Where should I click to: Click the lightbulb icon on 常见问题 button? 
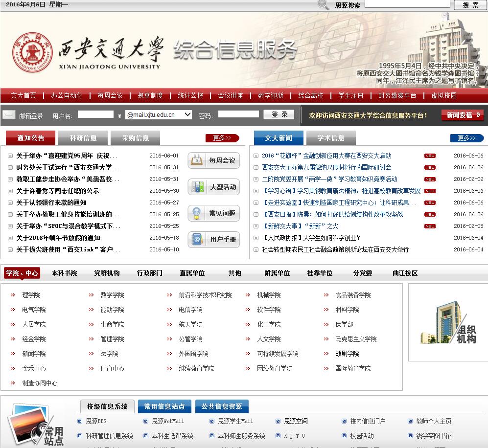tap(196, 213)
